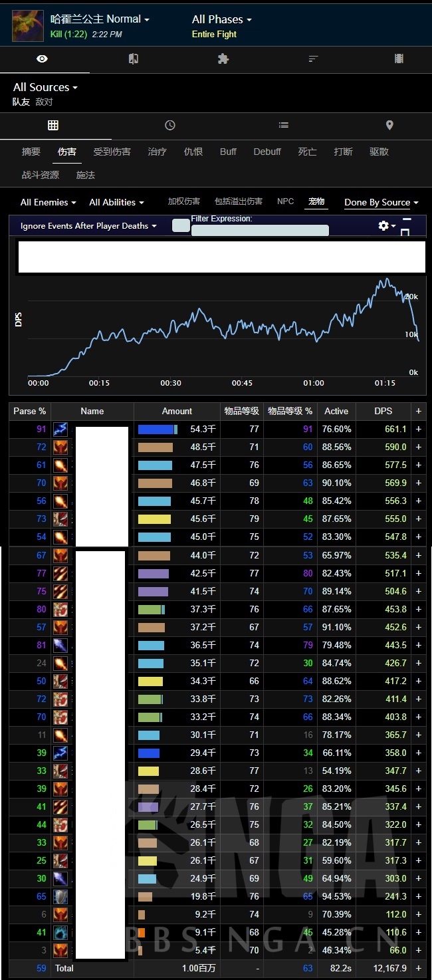Click the gear settings icon above the graph
Image resolution: width=432 pixels, height=980 pixels.
(383, 226)
